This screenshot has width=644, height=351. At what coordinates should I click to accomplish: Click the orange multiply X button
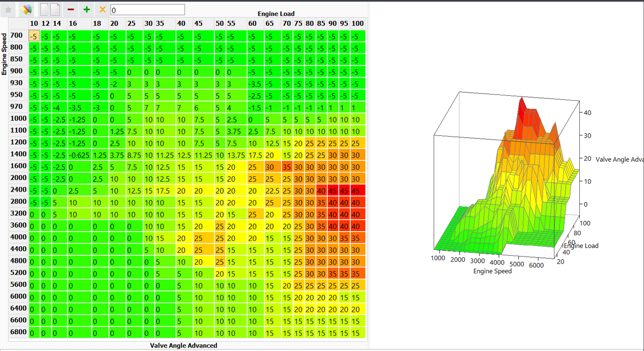pyautogui.click(x=103, y=9)
